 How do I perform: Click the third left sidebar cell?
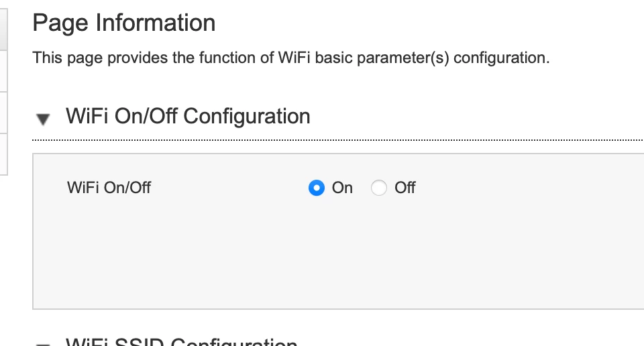pyautogui.click(x=3, y=112)
